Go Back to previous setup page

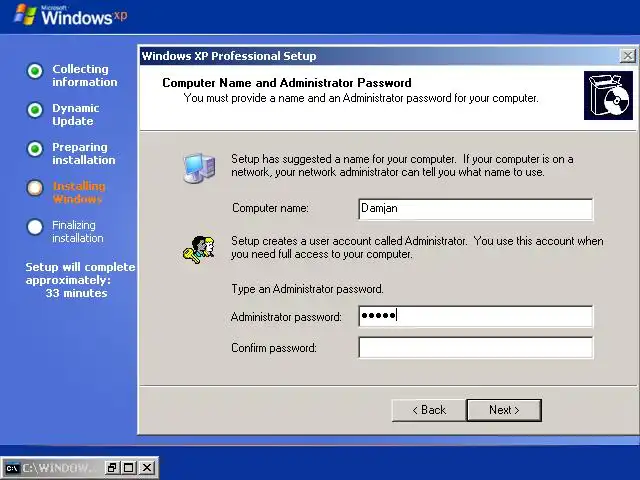(x=429, y=410)
